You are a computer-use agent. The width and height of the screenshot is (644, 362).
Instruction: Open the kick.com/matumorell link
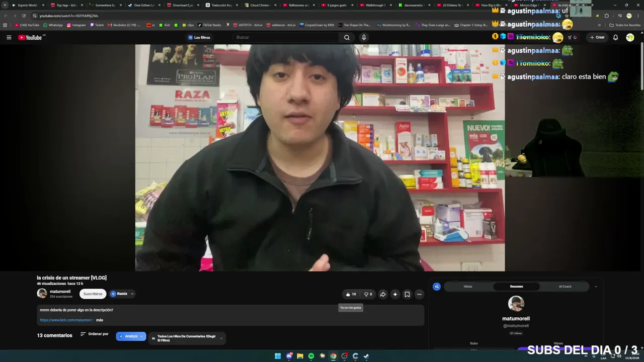66,320
